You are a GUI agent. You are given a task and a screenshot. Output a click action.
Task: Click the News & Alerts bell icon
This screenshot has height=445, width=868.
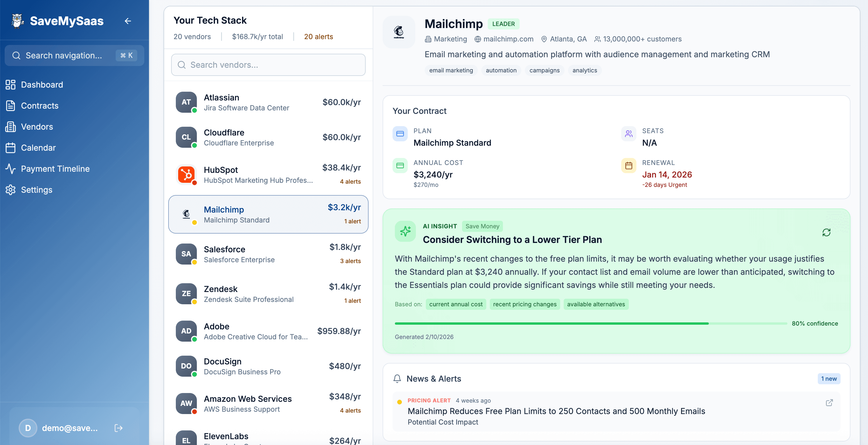(x=397, y=379)
